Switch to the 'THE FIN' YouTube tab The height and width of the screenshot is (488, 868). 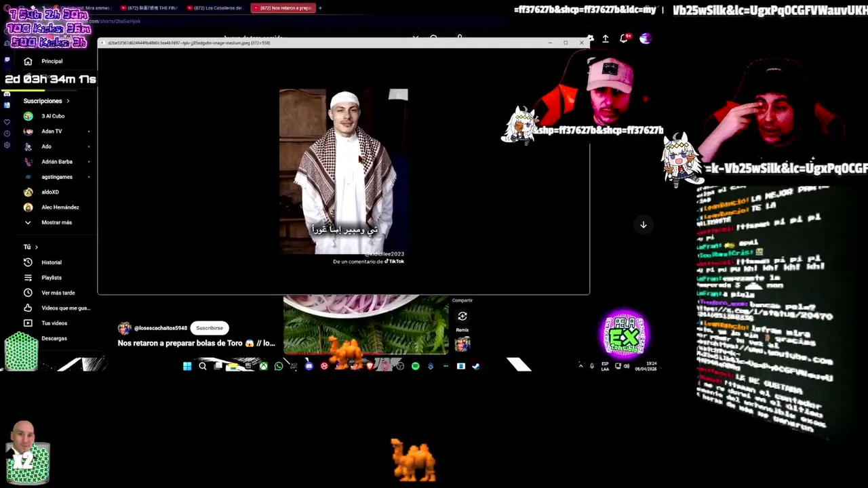tap(151, 8)
